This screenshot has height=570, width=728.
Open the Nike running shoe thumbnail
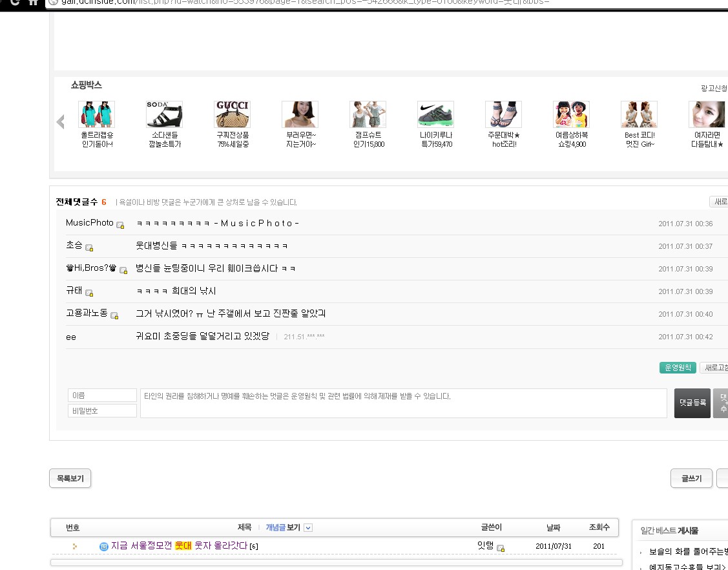[x=435, y=114]
